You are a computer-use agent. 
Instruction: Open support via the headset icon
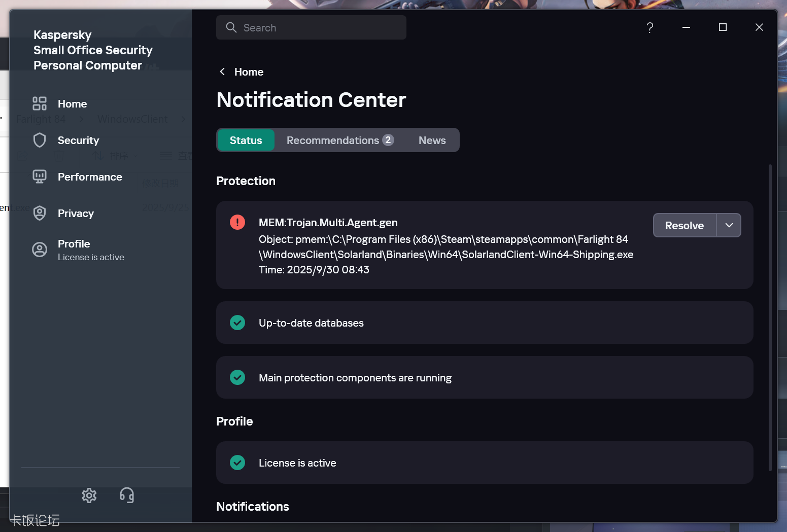pos(127,495)
